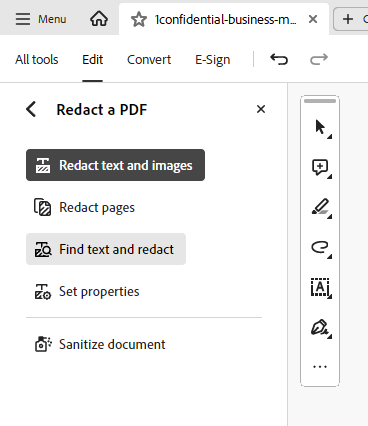The height and width of the screenshot is (426, 368).
Task: Redo the last action
Action: click(319, 59)
